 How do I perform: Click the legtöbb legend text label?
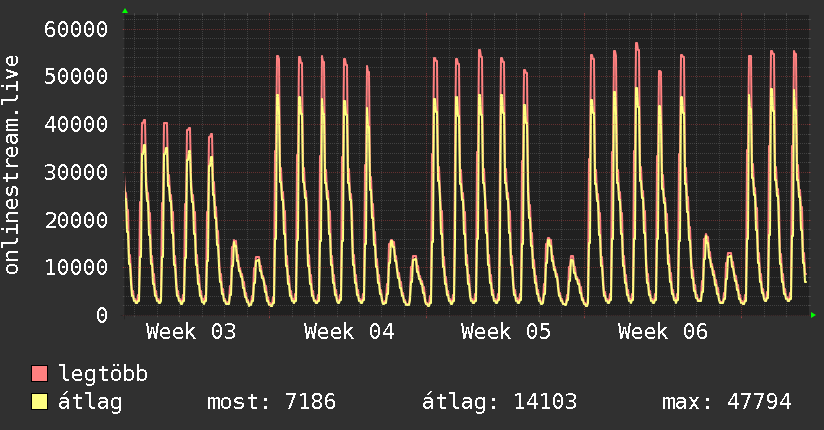click(x=104, y=374)
